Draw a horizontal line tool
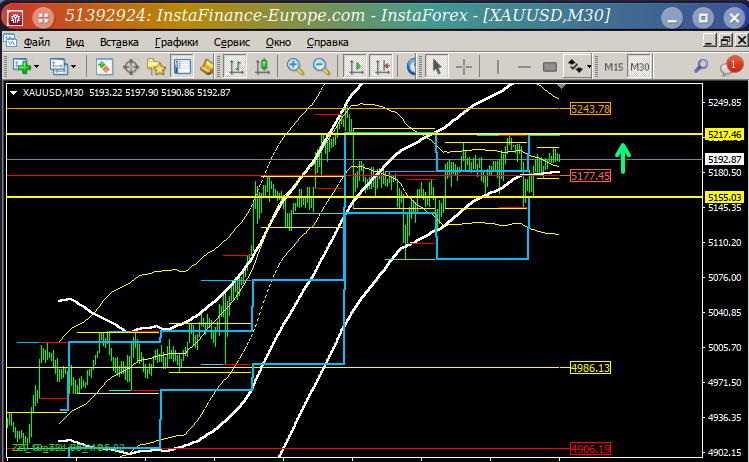This screenshot has height=462, width=749. point(524,66)
